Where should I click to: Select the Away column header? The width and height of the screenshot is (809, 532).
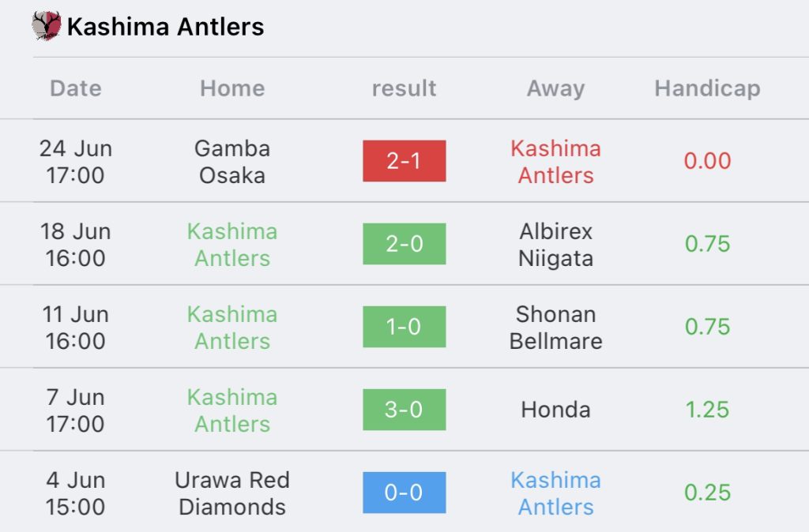pos(555,88)
